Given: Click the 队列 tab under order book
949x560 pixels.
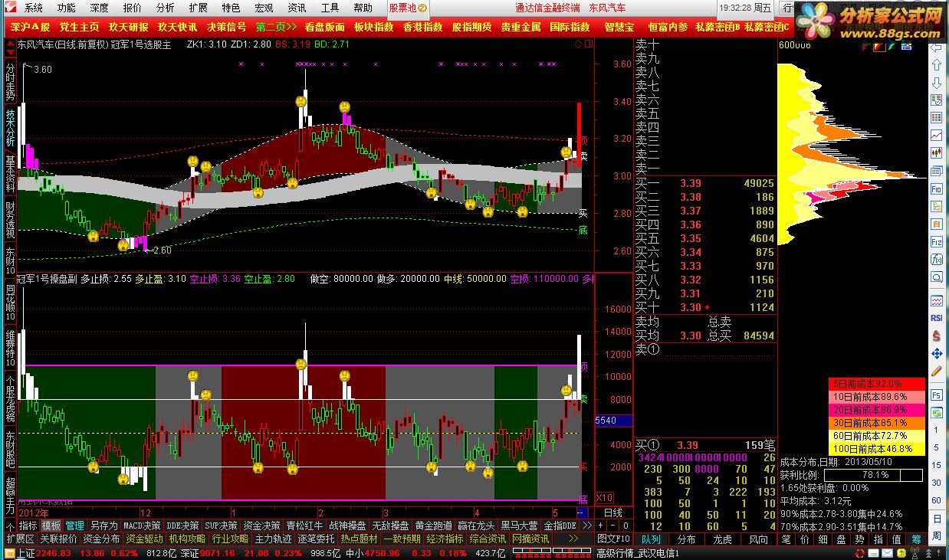Looking at the screenshot, I should coord(651,539).
